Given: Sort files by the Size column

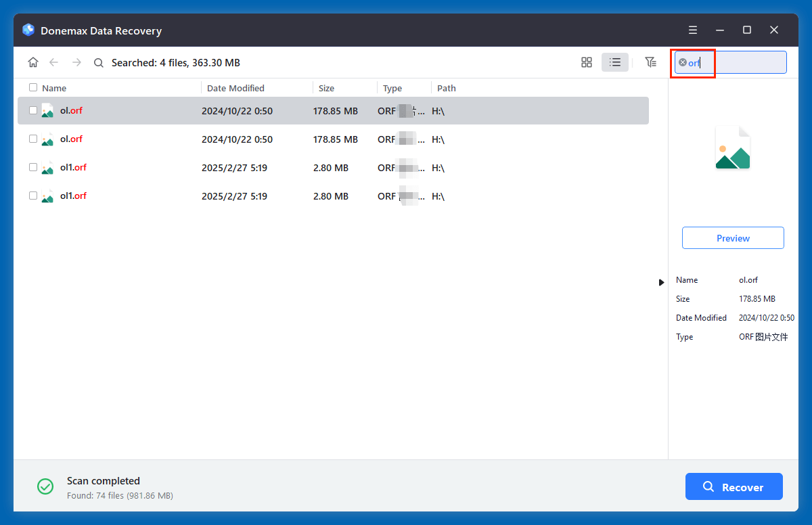Looking at the screenshot, I should pos(326,87).
